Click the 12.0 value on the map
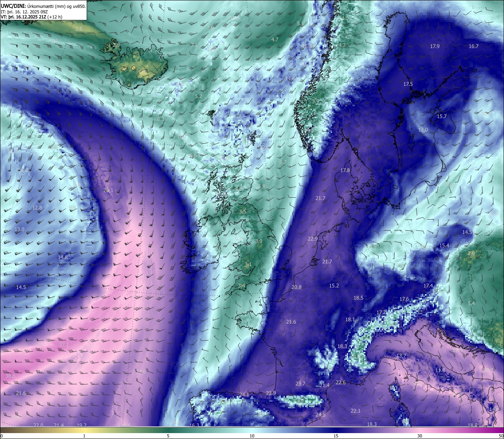Image resolution: width=504 pixels, height=439 pixels. pyautogui.click(x=423, y=130)
